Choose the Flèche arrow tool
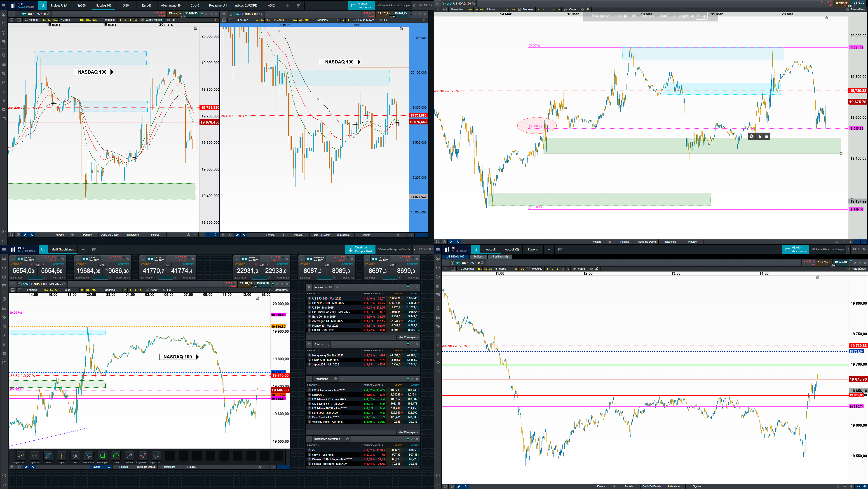Viewport: 868px width, 489px height. [129, 456]
